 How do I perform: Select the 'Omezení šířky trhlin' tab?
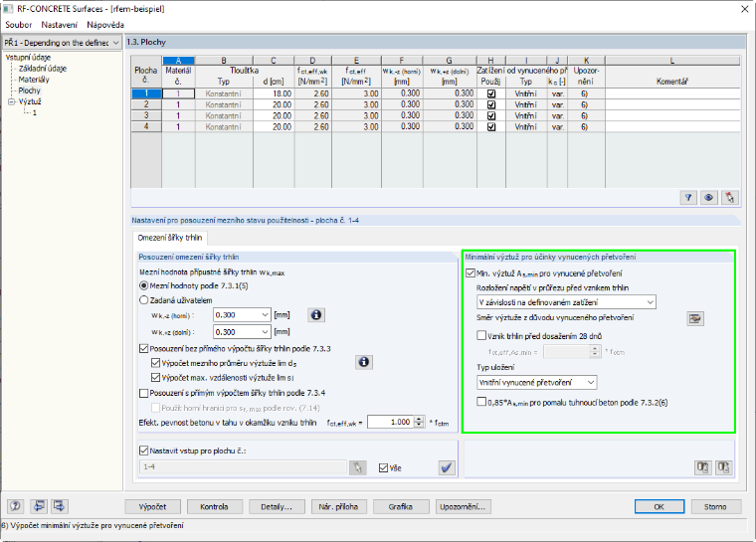pos(170,238)
